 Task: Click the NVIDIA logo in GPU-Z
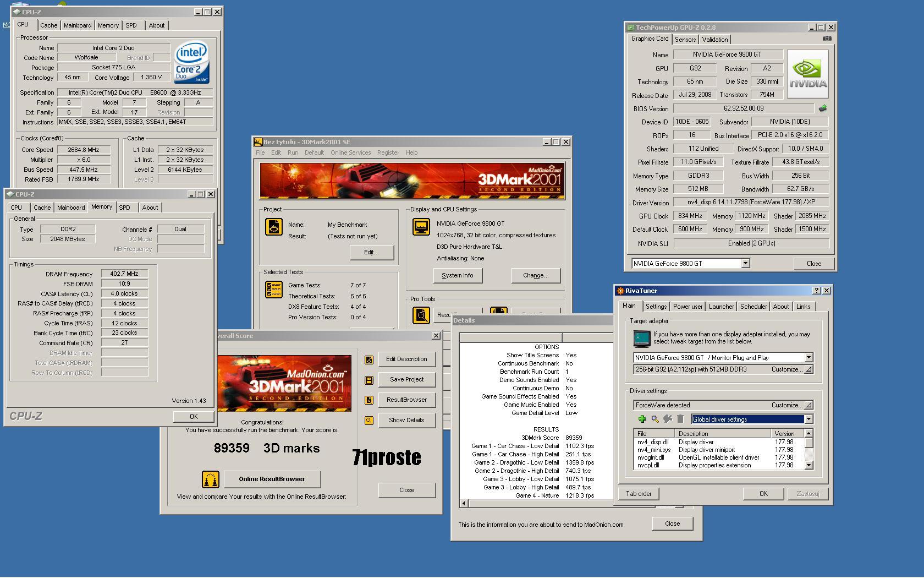click(x=808, y=74)
